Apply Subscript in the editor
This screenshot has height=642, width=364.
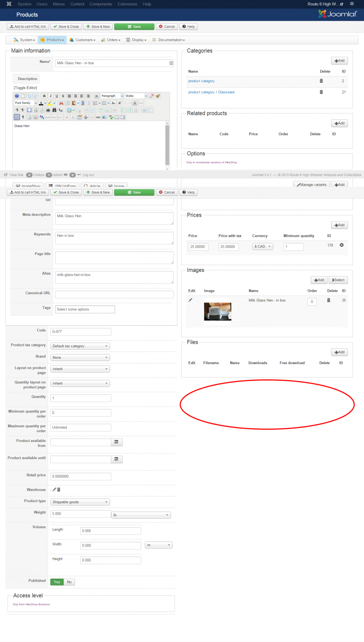(x=113, y=103)
